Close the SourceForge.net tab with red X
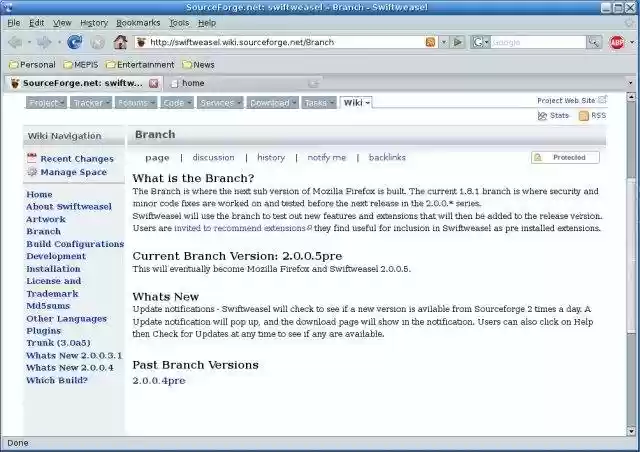640x452 pixels. [x=153, y=83]
